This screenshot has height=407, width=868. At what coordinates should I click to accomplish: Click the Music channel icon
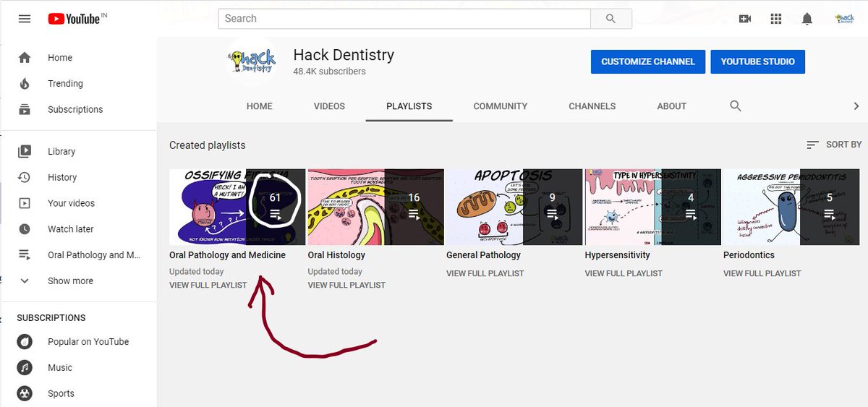tap(25, 368)
